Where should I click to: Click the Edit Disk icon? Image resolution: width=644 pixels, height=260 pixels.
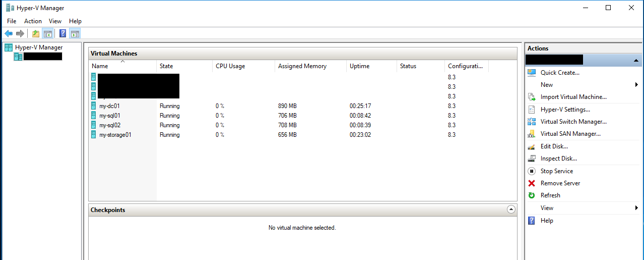(531, 146)
